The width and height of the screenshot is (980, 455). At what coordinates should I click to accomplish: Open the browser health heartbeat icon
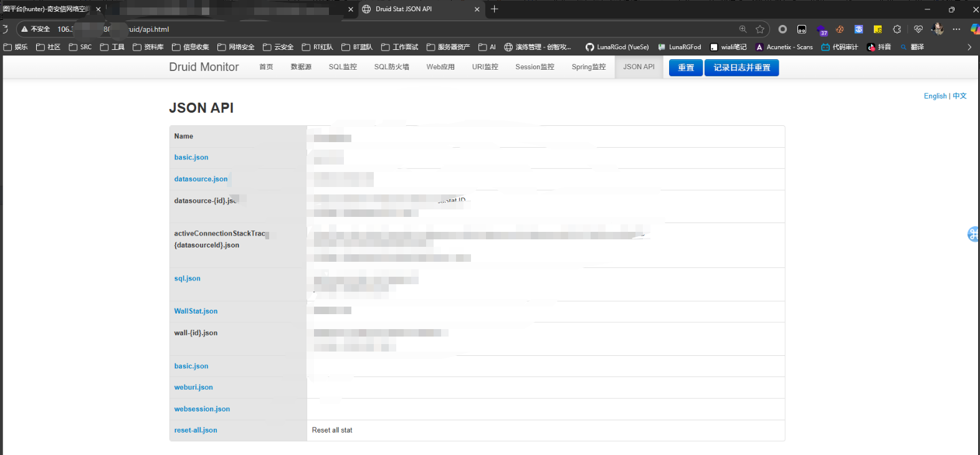(918, 29)
